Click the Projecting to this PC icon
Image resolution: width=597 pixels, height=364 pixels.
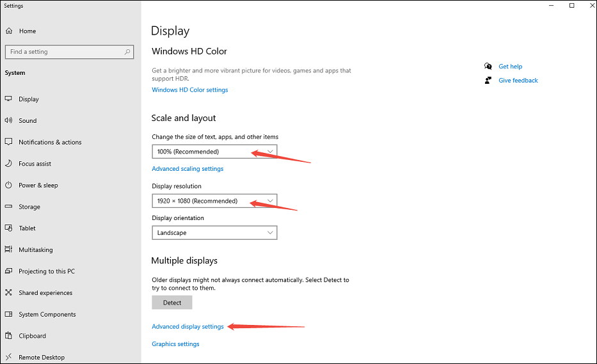point(8,271)
